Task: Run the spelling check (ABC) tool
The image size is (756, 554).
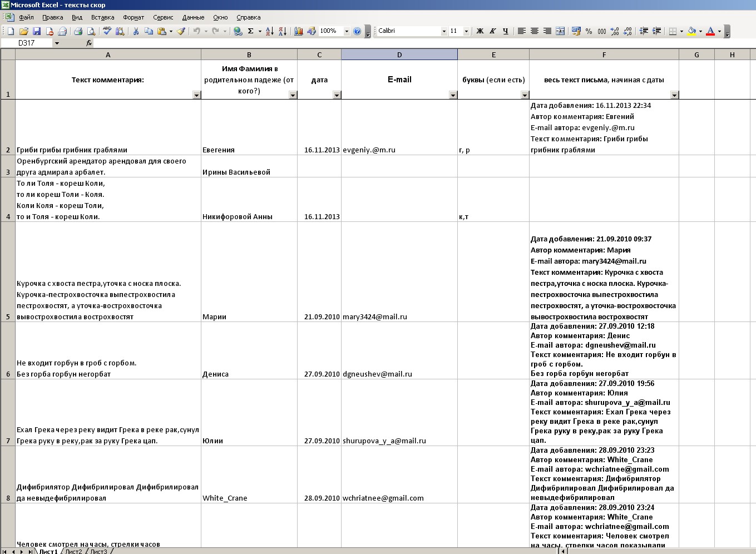Action: (x=107, y=31)
